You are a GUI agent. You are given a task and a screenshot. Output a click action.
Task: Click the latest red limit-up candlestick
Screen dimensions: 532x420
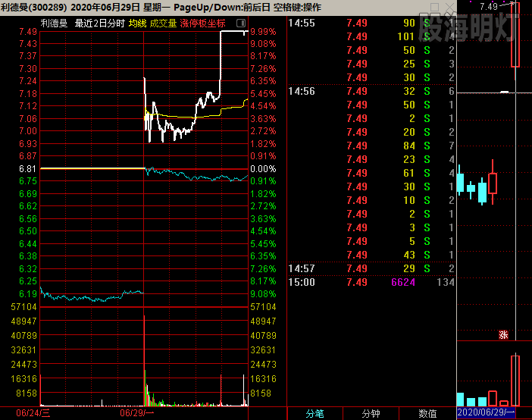(x=515, y=35)
